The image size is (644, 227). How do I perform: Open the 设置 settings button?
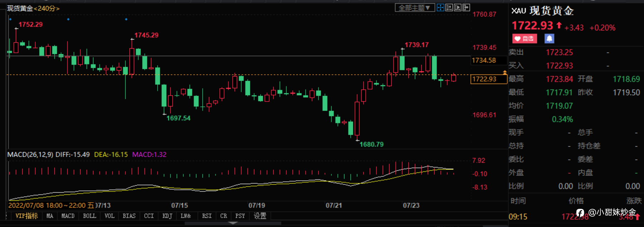[260, 216]
